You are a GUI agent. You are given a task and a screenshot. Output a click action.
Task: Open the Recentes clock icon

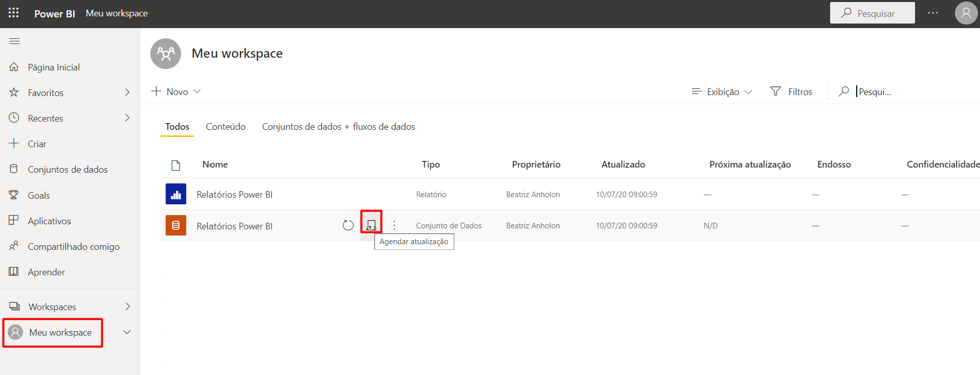(x=14, y=118)
